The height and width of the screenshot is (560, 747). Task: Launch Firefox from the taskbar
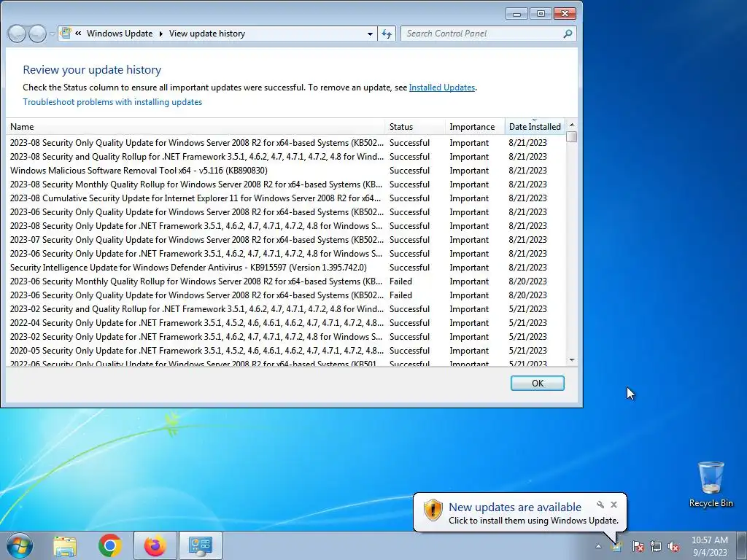tap(155, 545)
